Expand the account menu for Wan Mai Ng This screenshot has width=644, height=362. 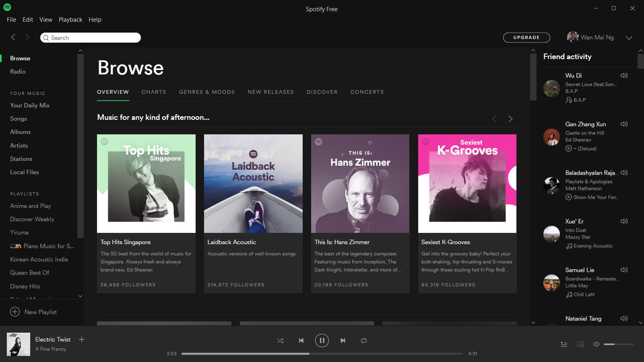pos(629,37)
